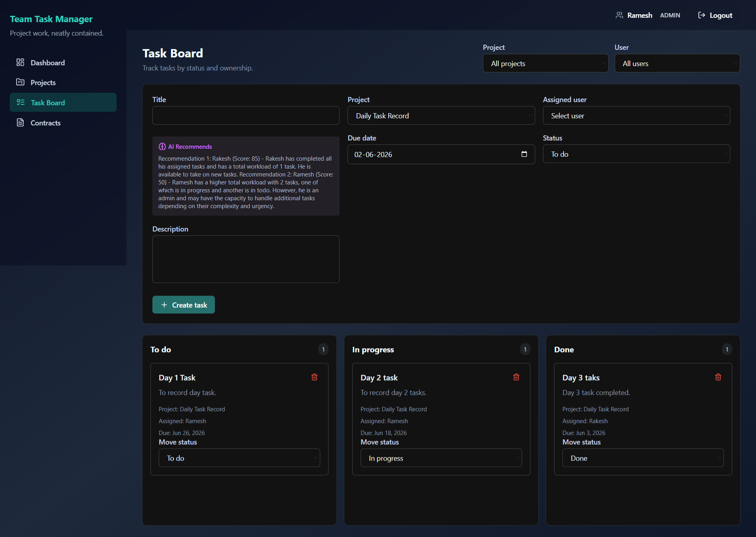Image resolution: width=756 pixels, height=537 pixels.
Task: Click the Task Board list icon
Action: coord(21,102)
